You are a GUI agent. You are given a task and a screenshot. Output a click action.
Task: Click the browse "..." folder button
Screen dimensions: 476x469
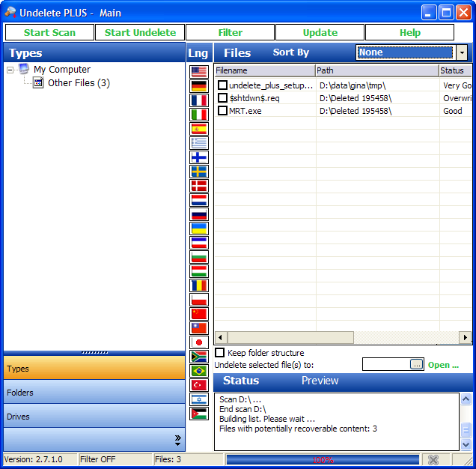417,364
